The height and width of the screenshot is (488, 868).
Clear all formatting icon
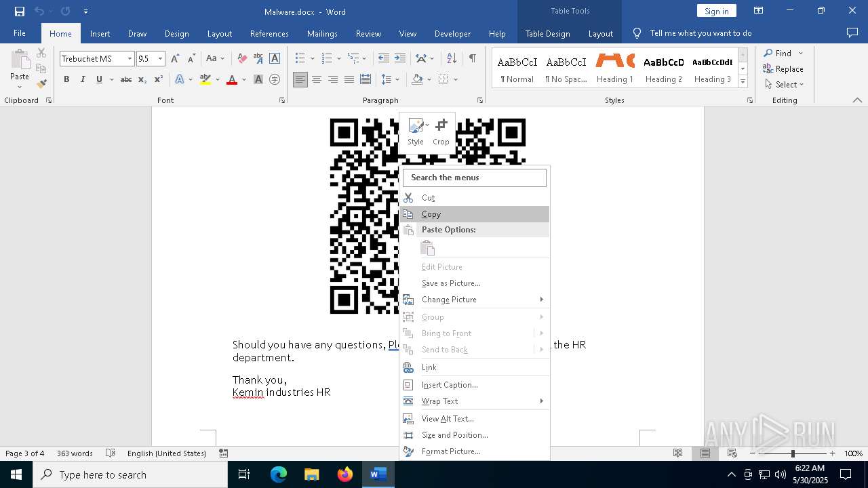[x=242, y=59]
